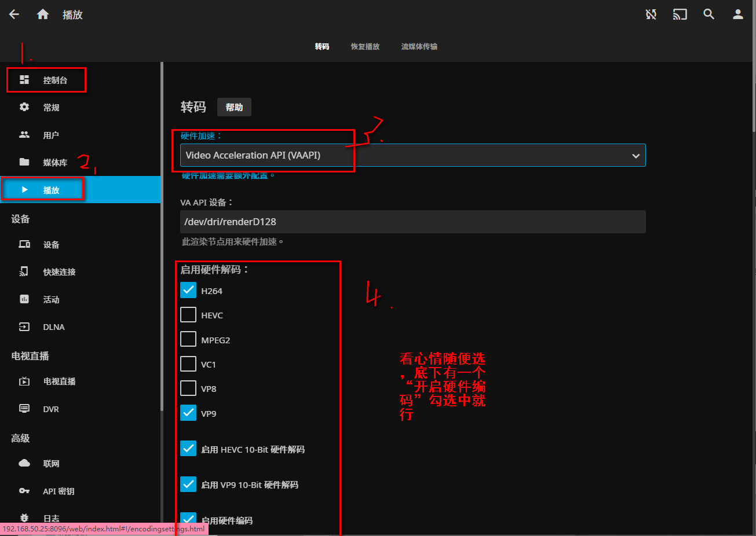The image size is (756, 536).
Task: Enable the VP8 decoding checkbox
Action: point(188,388)
